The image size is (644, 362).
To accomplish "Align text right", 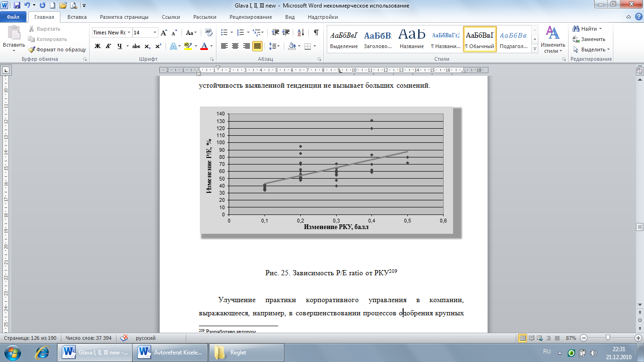I will (x=246, y=46).
